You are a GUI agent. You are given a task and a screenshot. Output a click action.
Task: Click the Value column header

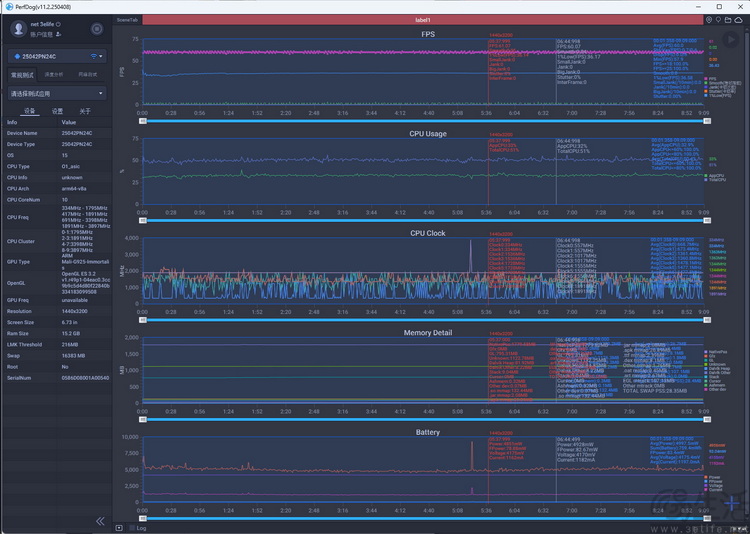[69, 122]
